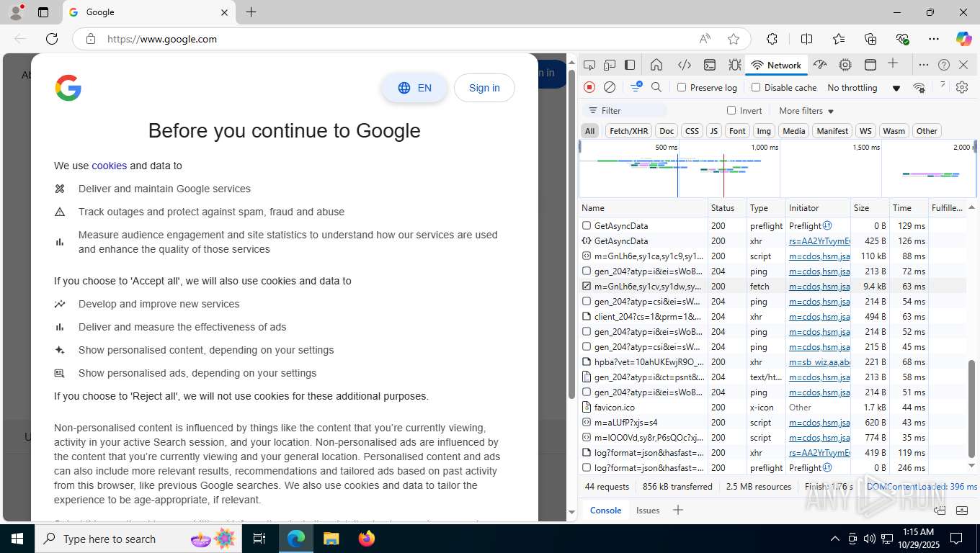Image resolution: width=980 pixels, height=553 pixels.
Task: Open Edge split screen icon
Action: click(807, 39)
